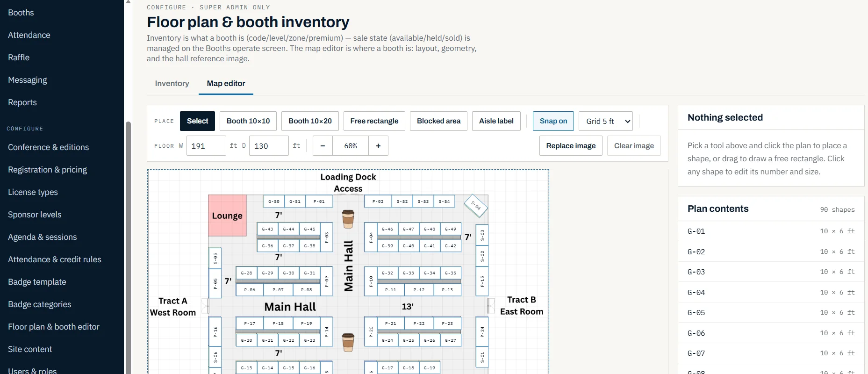Open Sponsor levels configuration
Image resolution: width=868 pixels, height=374 pixels.
tap(35, 215)
